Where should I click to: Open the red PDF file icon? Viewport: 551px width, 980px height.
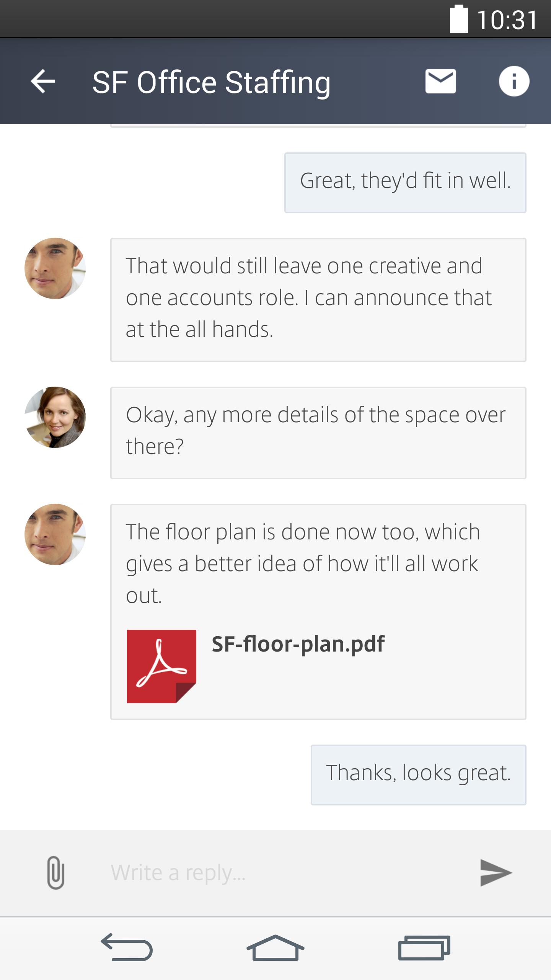click(x=161, y=666)
